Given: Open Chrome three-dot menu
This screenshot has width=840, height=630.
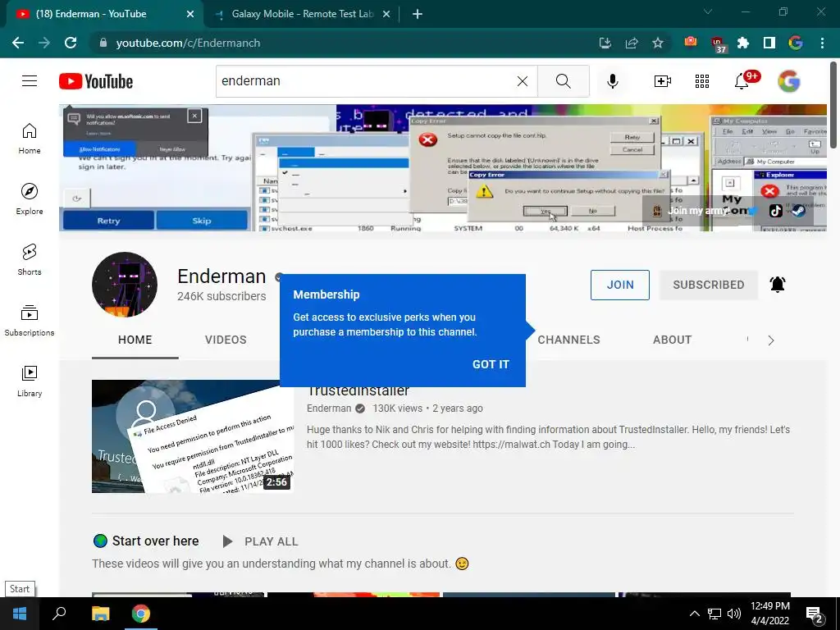Looking at the screenshot, I should (x=822, y=43).
